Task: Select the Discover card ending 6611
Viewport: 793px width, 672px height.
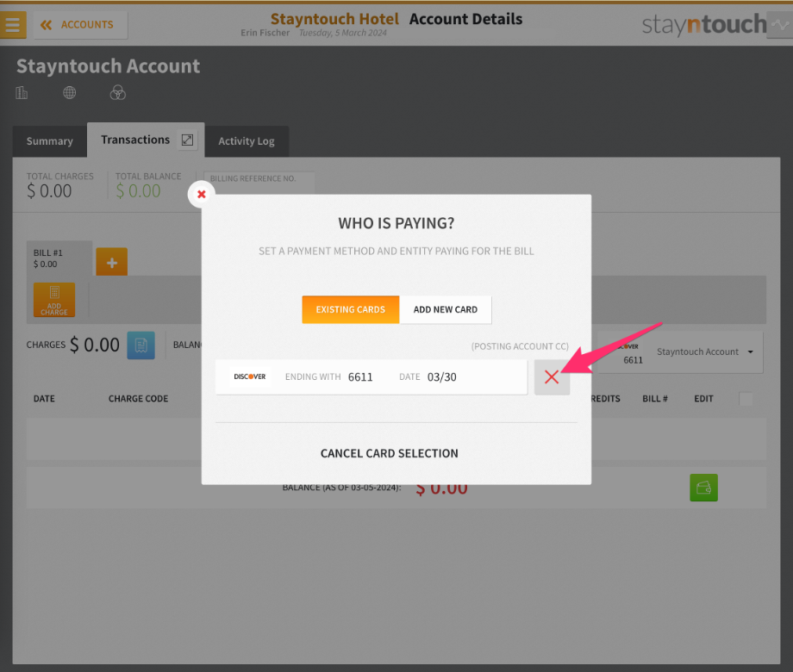Action: coord(372,376)
